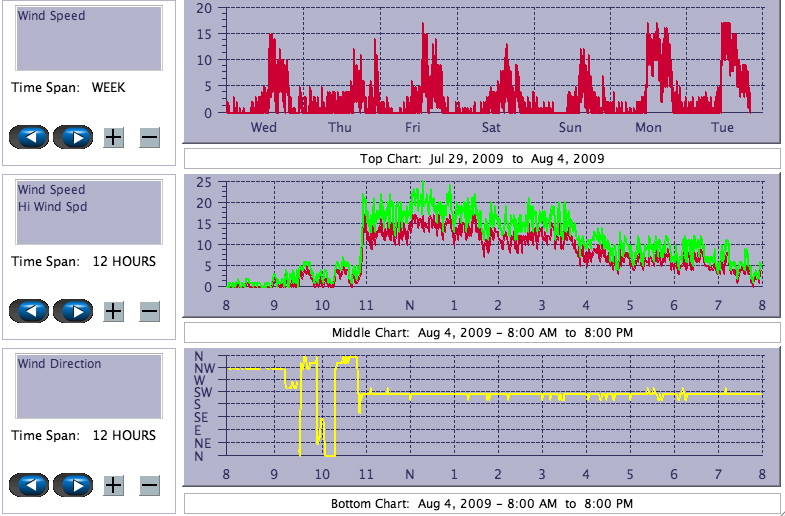Advance forward in time on the middle chart

tap(72, 311)
